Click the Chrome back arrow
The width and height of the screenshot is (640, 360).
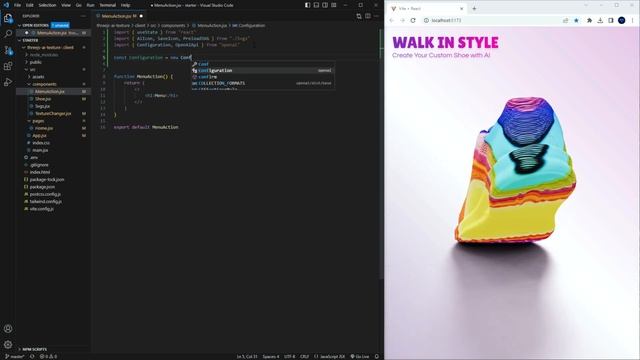[x=391, y=20]
